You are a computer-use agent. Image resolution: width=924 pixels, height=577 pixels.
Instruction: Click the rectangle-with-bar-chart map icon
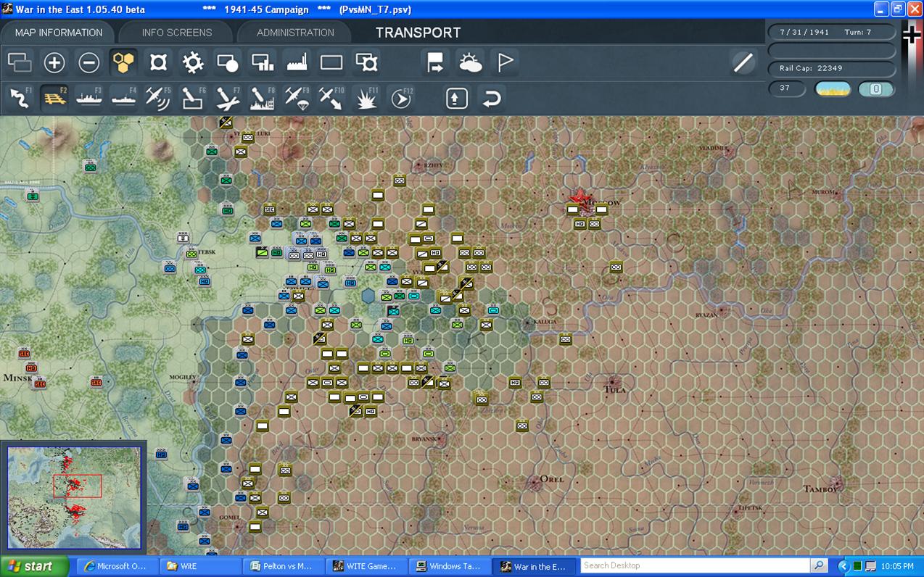(x=263, y=63)
